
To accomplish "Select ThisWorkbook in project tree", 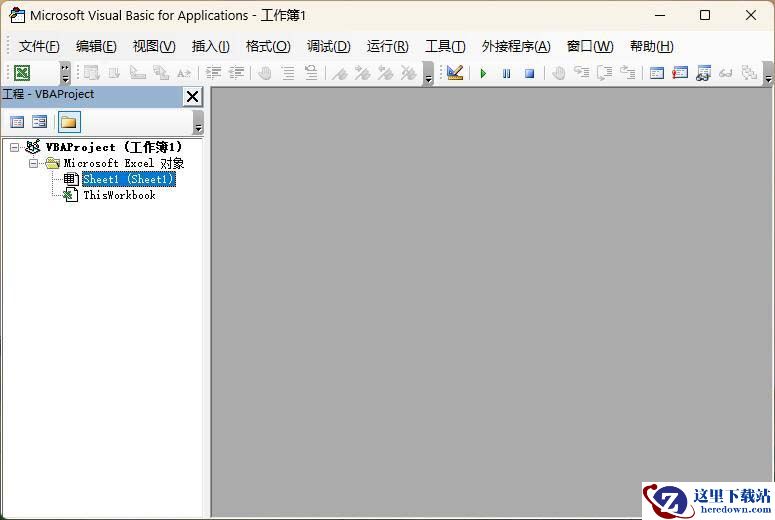I will tap(119, 195).
